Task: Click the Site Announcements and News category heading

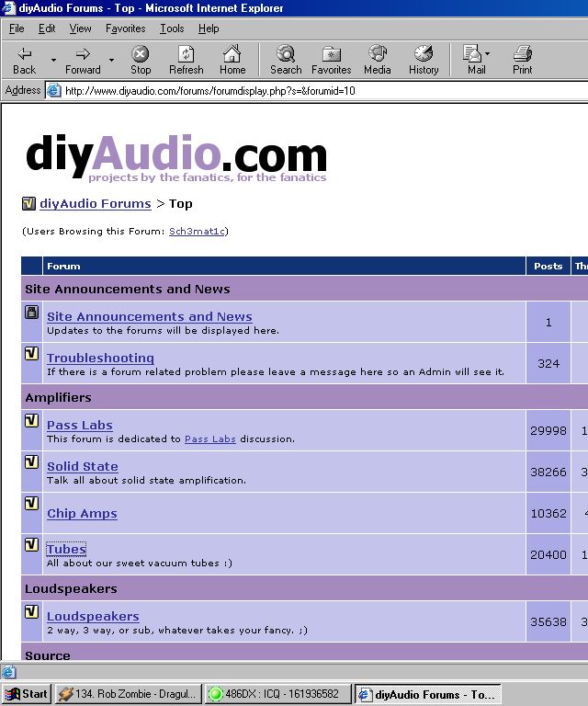Action: pyautogui.click(x=128, y=289)
